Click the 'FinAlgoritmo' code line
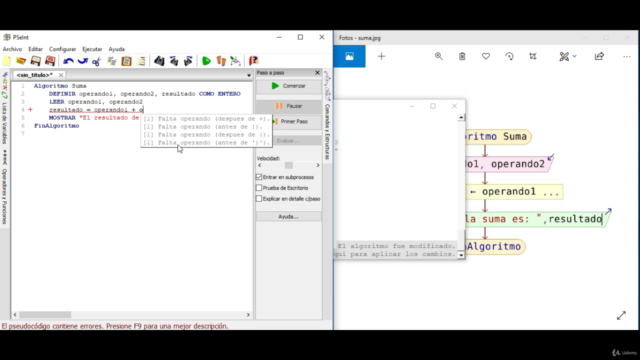 click(x=56, y=126)
